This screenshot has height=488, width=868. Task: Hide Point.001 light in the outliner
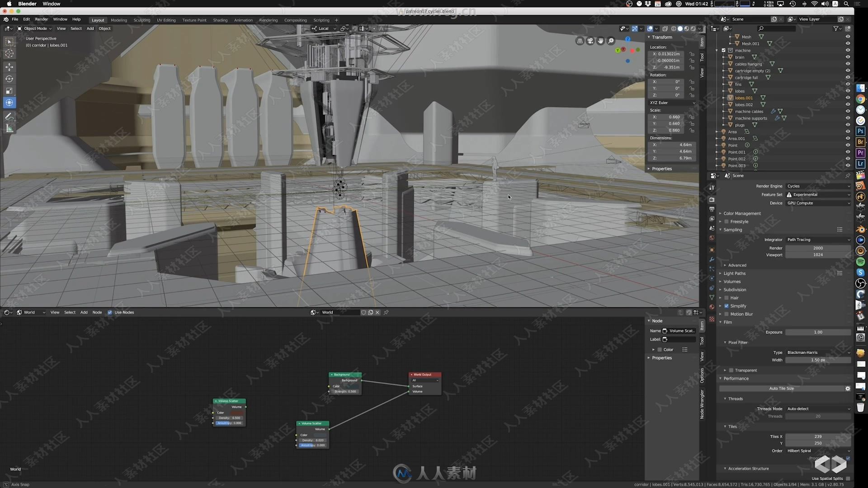coord(848,152)
